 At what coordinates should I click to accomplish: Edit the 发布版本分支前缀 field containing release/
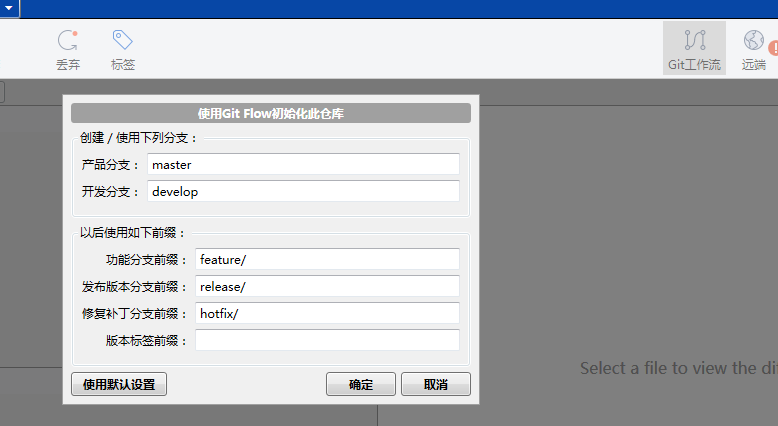tap(327, 286)
